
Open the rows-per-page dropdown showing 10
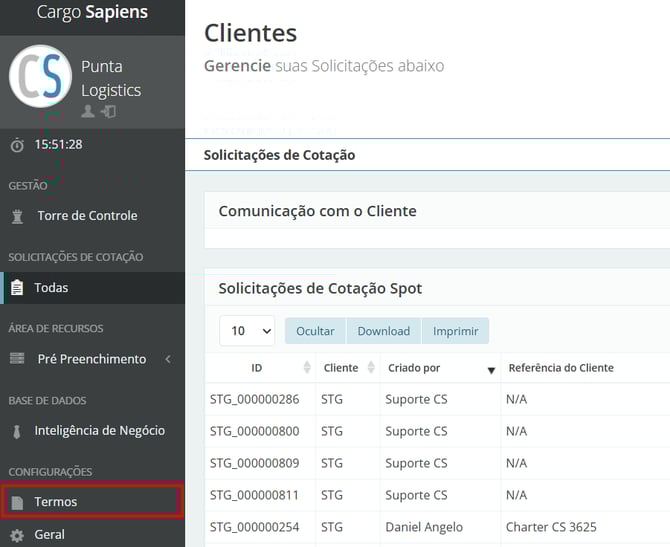pyautogui.click(x=247, y=331)
